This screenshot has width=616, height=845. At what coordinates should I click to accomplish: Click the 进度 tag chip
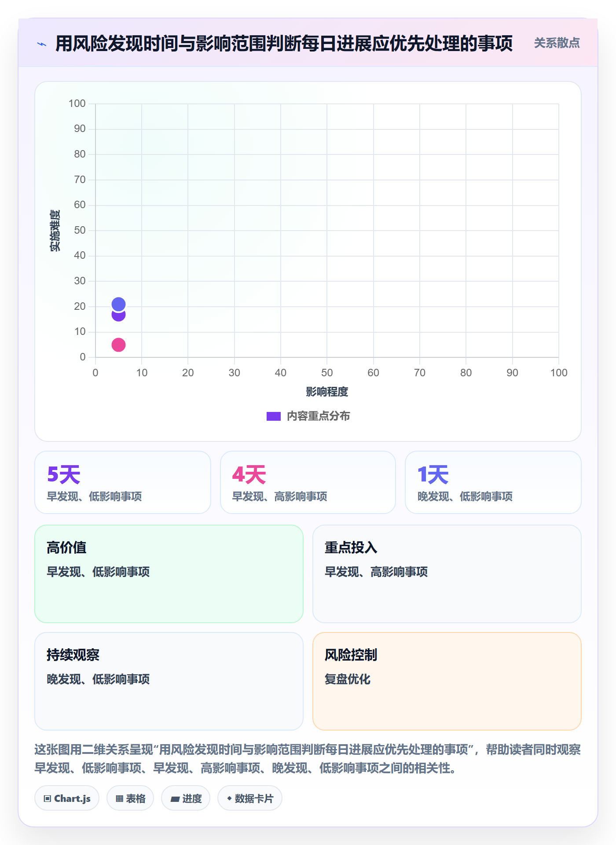(186, 798)
